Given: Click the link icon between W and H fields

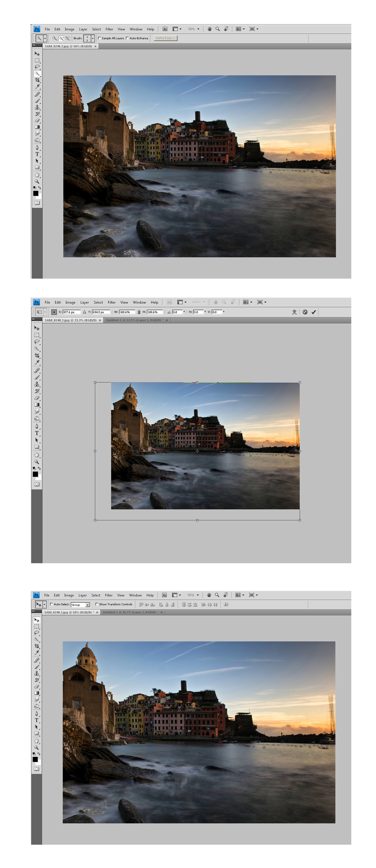Looking at the screenshot, I should coord(139,312).
